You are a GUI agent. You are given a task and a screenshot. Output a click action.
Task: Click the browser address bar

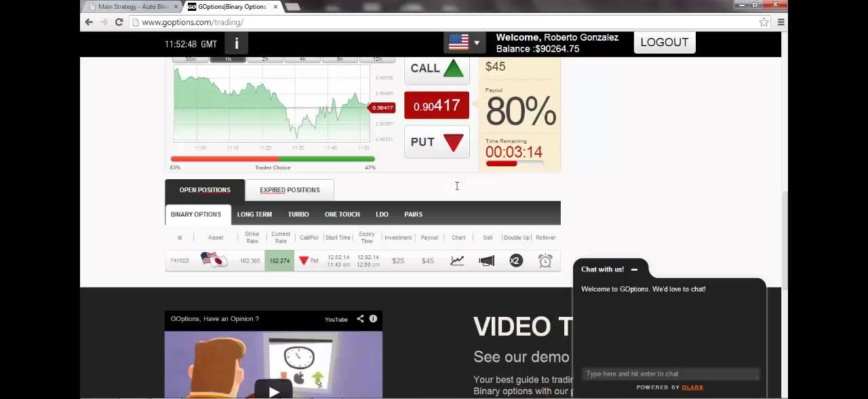tap(444, 22)
